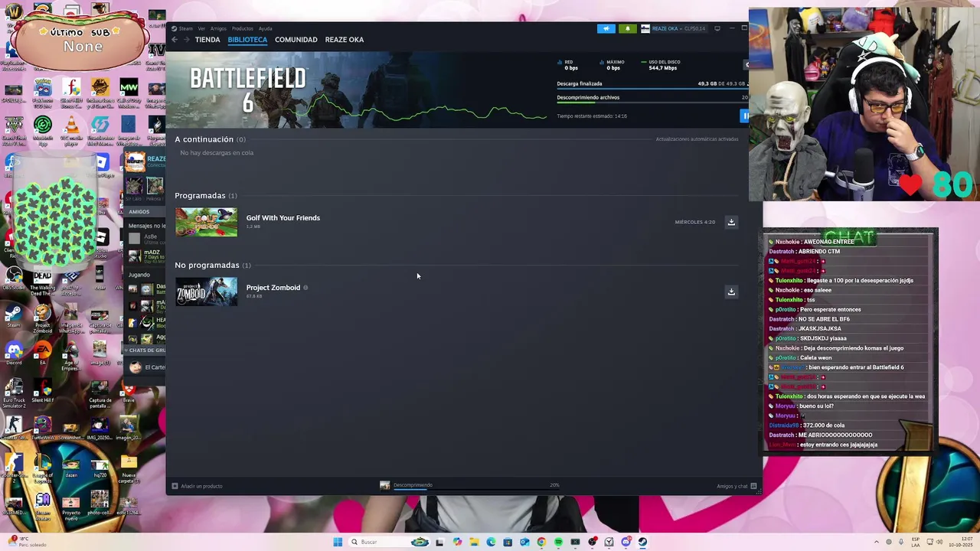Click the Steam desktop shortcut icon
Viewport: 980px width, 551px height.
click(x=14, y=316)
